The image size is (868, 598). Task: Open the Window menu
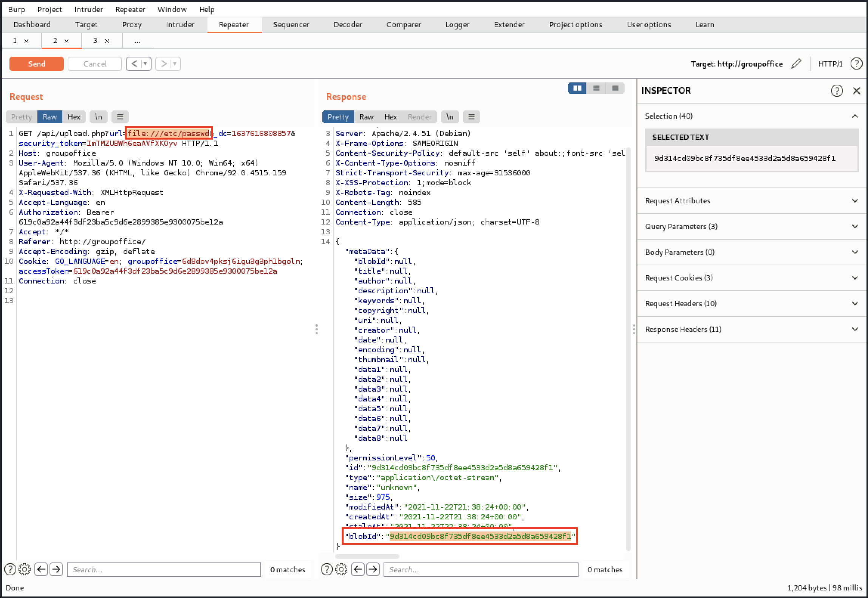[x=172, y=9]
